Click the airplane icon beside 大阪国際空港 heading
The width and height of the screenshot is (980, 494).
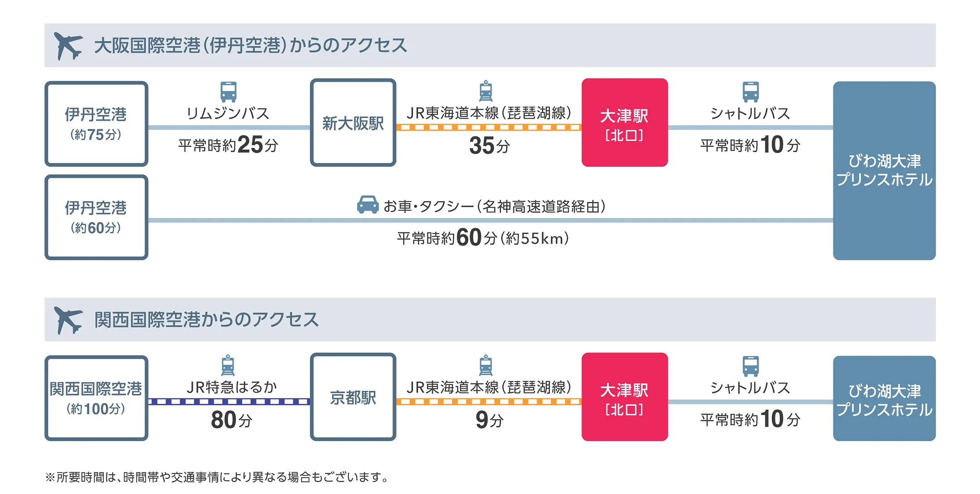(x=68, y=45)
